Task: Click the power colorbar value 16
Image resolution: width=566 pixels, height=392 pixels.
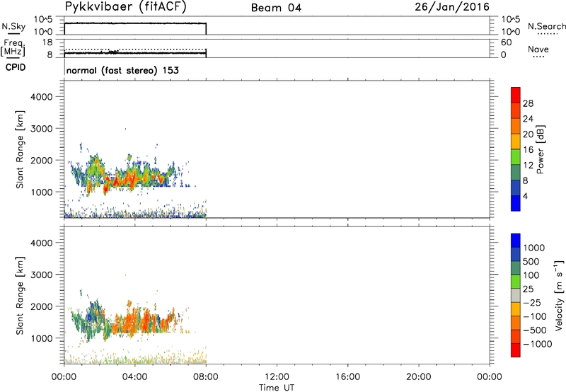Action: (x=528, y=149)
